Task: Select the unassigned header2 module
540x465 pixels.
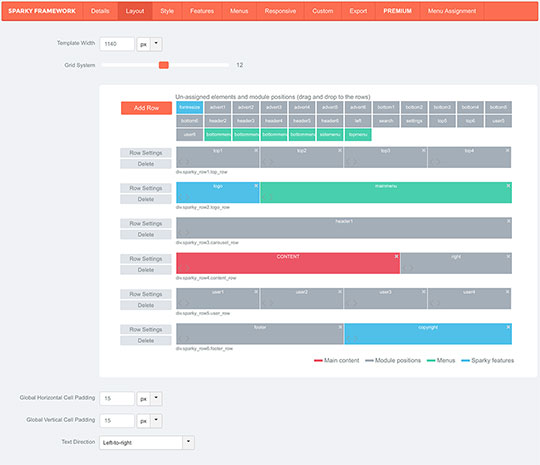Action: pyautogui.click(x=218, y=121)
